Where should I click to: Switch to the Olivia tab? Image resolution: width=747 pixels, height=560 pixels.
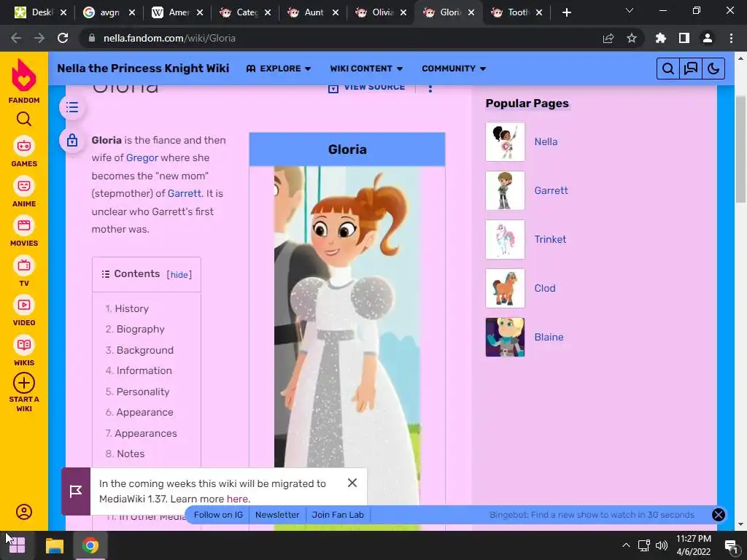point(381,12)
